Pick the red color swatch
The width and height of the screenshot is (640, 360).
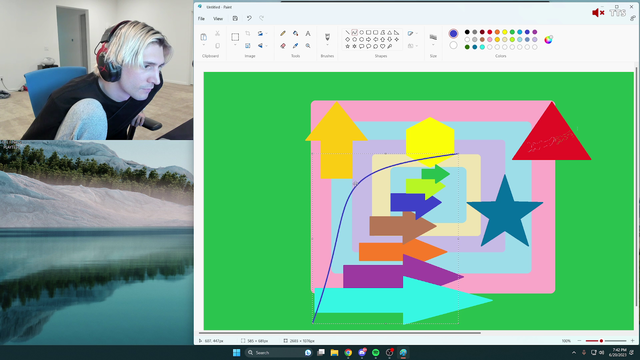click(490, 32)
